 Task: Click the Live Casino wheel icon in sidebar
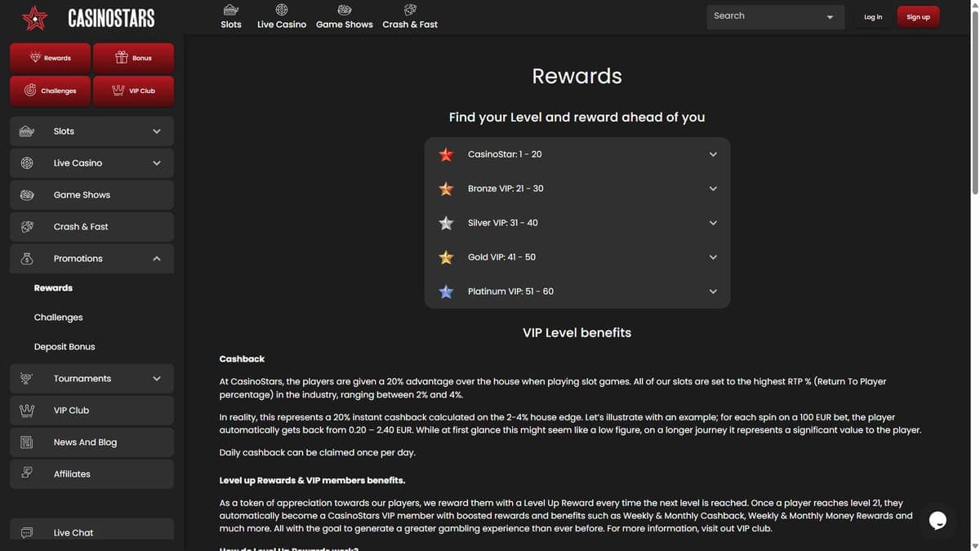click(x=27, y=162)
